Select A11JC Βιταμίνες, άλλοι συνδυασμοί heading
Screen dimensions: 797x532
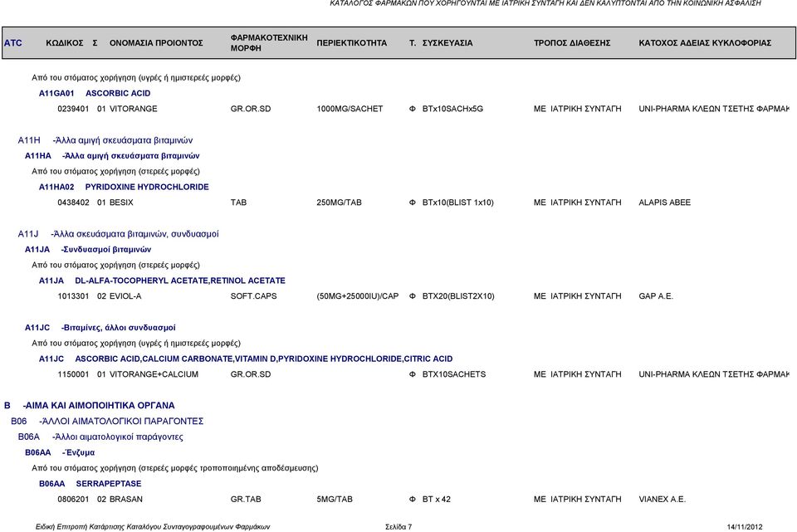tap(100, 328)
